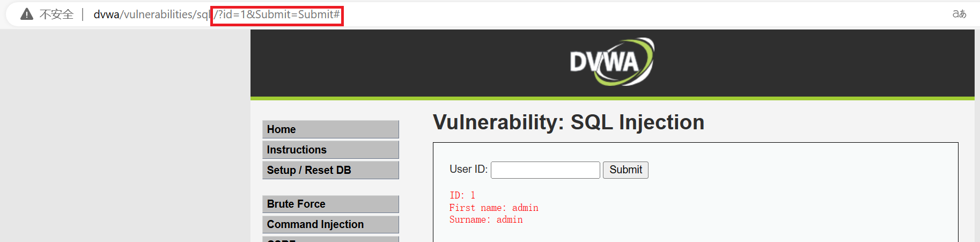980x242 pixels.
Task: Click the not-secure warning triangle icon
Action: [x=26, y=14]
